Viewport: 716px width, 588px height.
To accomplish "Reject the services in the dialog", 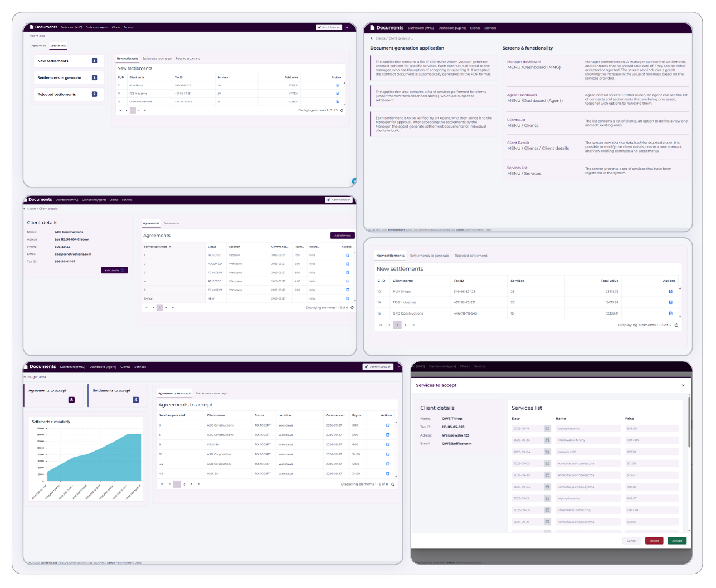I will point(654,541).
